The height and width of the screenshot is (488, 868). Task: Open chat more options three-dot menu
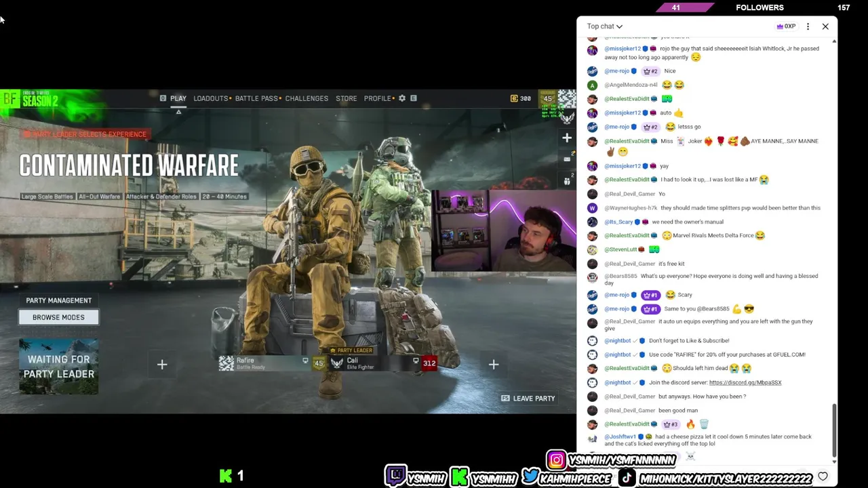808,26
